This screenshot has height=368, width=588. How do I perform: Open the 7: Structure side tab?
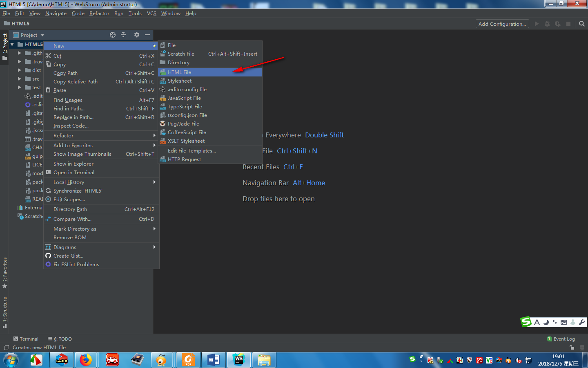tap(4, 313)
